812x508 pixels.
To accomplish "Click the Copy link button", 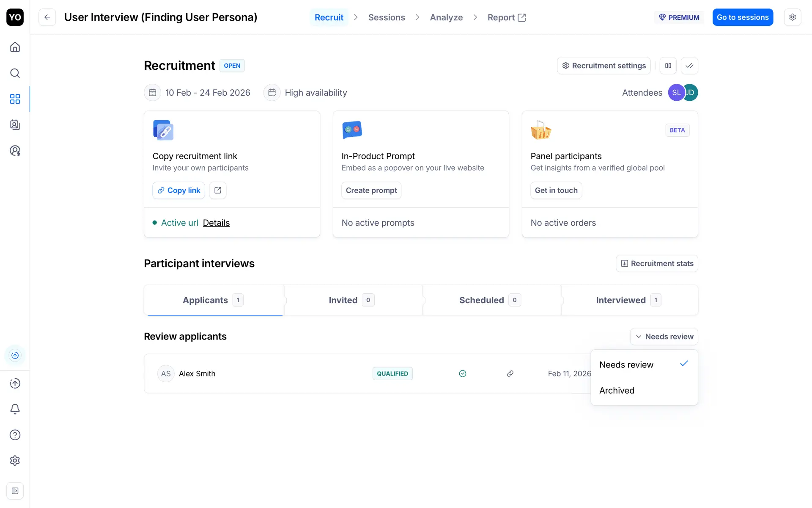I will (178, 190).
